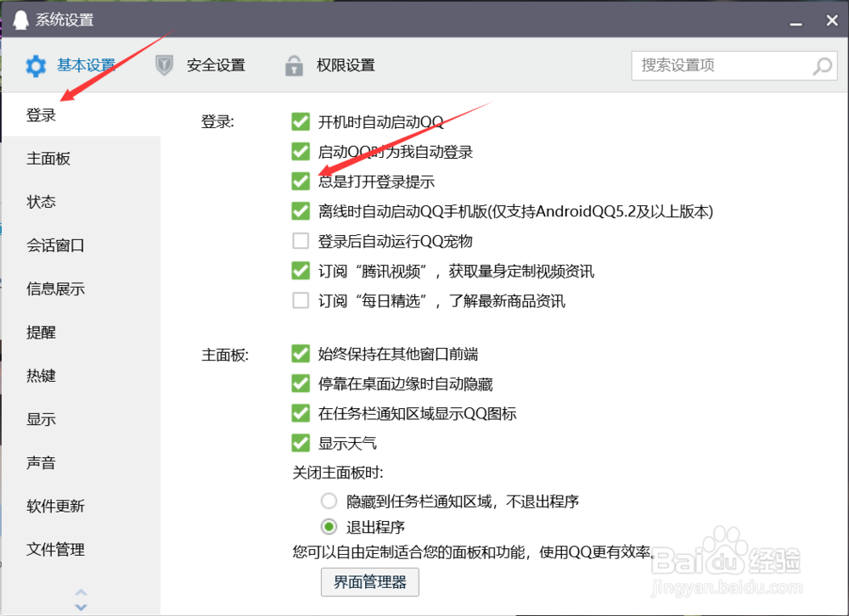Enable 登录后自动运行QQ宠物
849x616 pixels.
click(301, 241)
